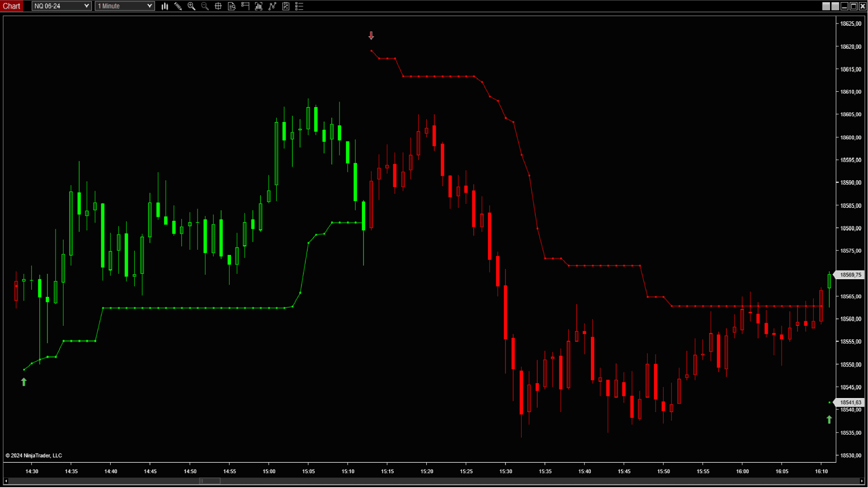Open the Chart Trader icon
This screenshot has height=488, width=868.
pyautogui.click(x=245, y=6)
